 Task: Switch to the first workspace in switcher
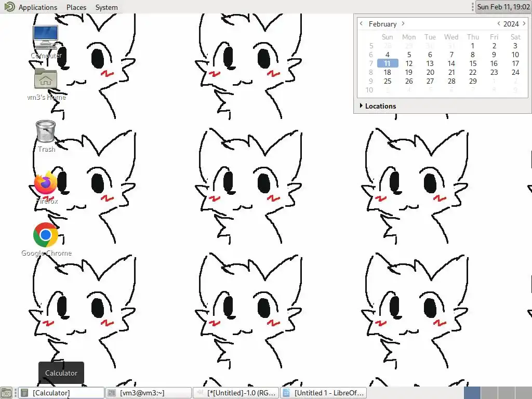(x=472, y=393)
